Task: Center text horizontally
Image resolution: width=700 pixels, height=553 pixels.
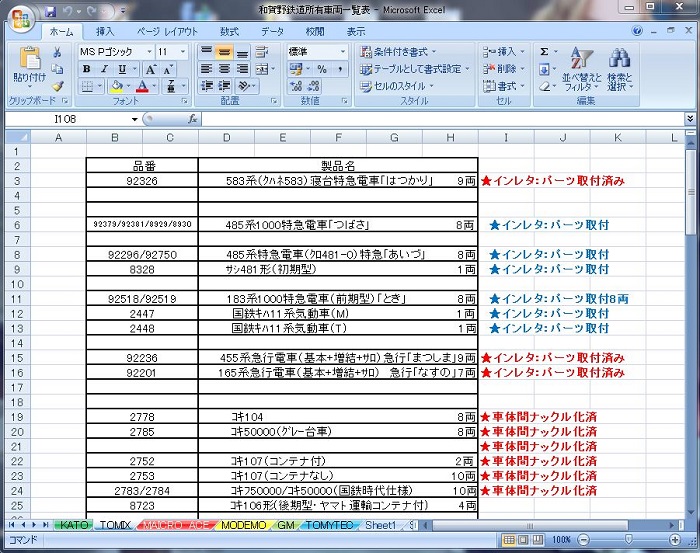Action: [224, 69]
